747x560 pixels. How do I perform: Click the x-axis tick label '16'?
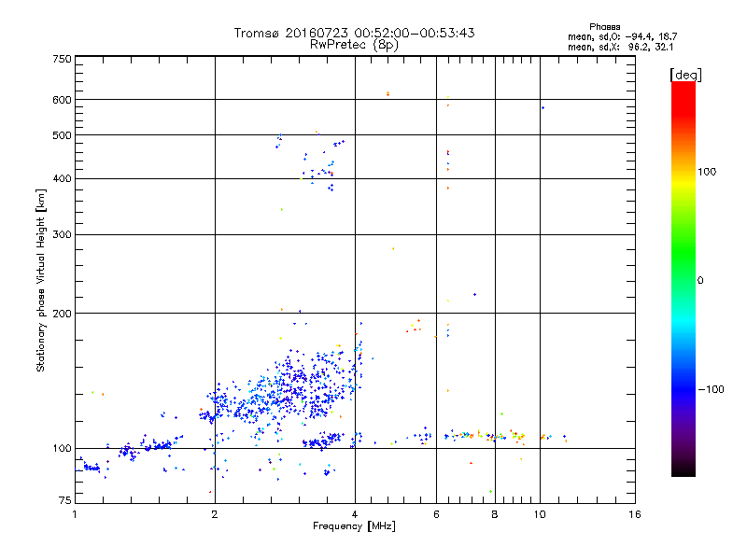tap(635, 514)
